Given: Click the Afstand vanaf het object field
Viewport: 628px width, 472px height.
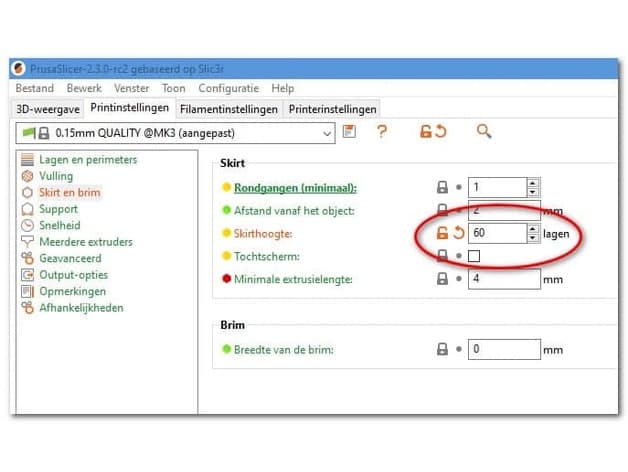Looking at the screenshot, I should pyautogui.click(x=504, y=210).
